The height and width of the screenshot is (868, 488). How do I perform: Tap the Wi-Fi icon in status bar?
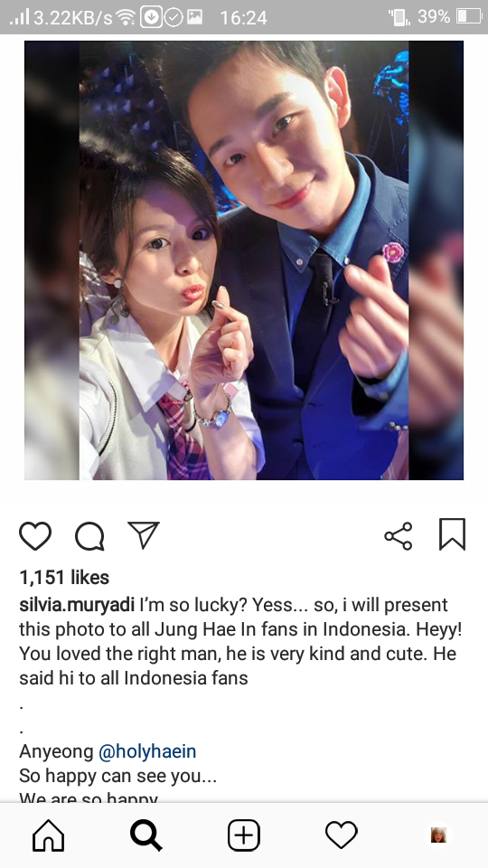(x=127, y=18)
